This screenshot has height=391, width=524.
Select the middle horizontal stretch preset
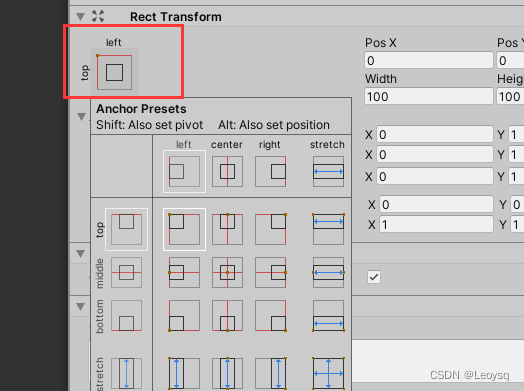click(329, 272)
